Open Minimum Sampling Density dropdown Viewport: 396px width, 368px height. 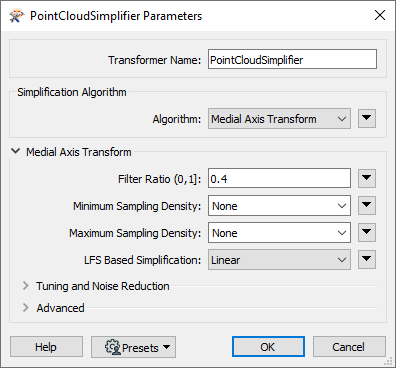[x=279, y=206]
